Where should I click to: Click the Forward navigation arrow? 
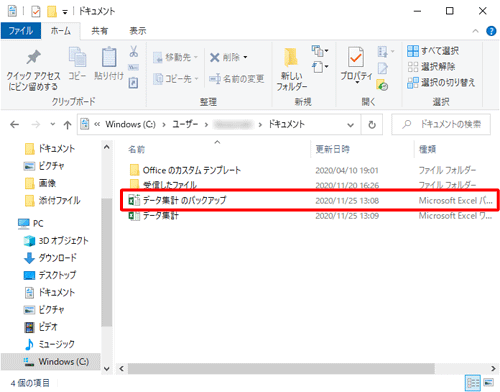[35, 125]
